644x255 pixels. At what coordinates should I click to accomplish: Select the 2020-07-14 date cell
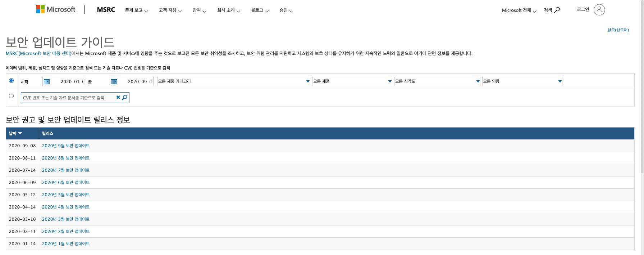click(x=22, y=170)
